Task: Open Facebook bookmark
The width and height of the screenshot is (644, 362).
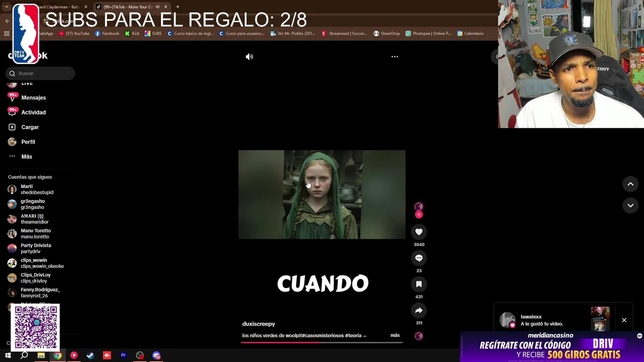Action: tap(107, 34)
